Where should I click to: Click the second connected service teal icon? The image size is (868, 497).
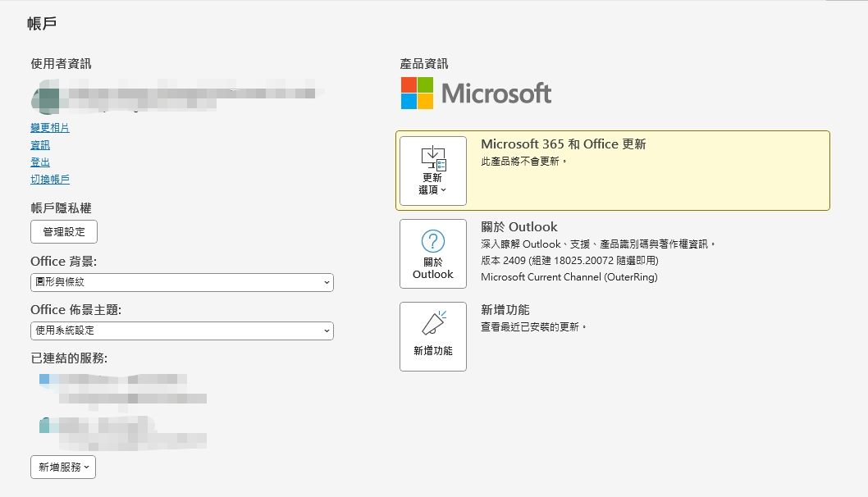tap(44, 425)
